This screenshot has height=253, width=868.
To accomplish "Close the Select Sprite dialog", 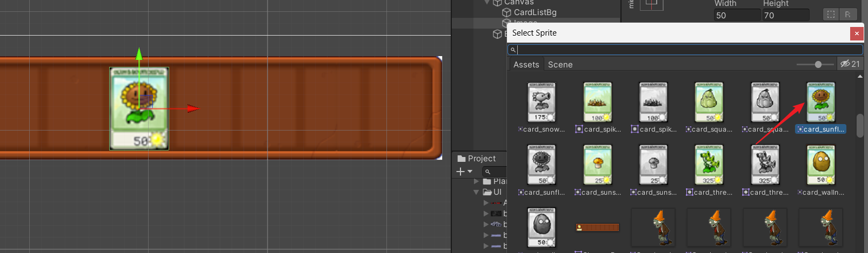I will [x=857, y=33].
